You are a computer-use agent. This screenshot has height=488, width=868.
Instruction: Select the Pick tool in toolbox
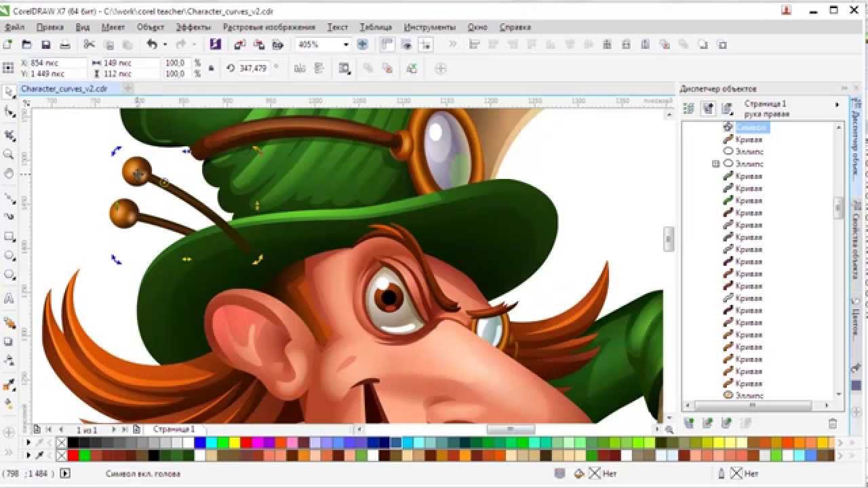[9, 92]
